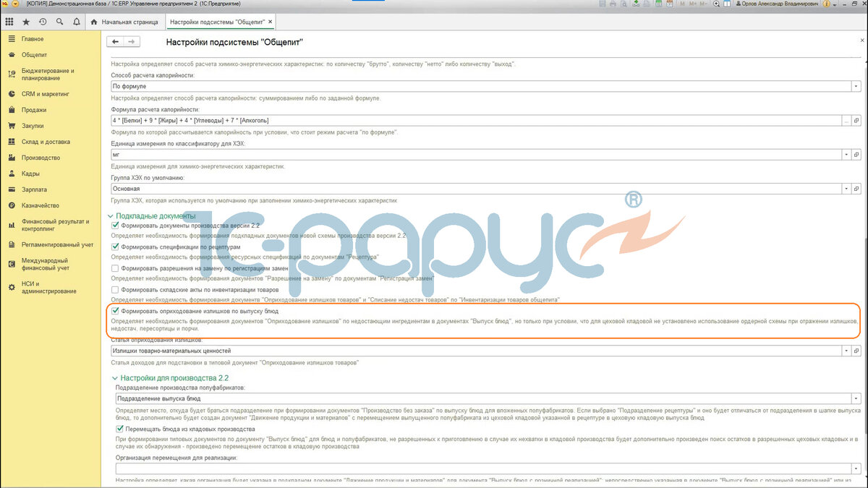Screen dimensions: 868x488
Task: Open the Излишки товарно-материальных ценностей item button
Action: click(x=856, y=351)
